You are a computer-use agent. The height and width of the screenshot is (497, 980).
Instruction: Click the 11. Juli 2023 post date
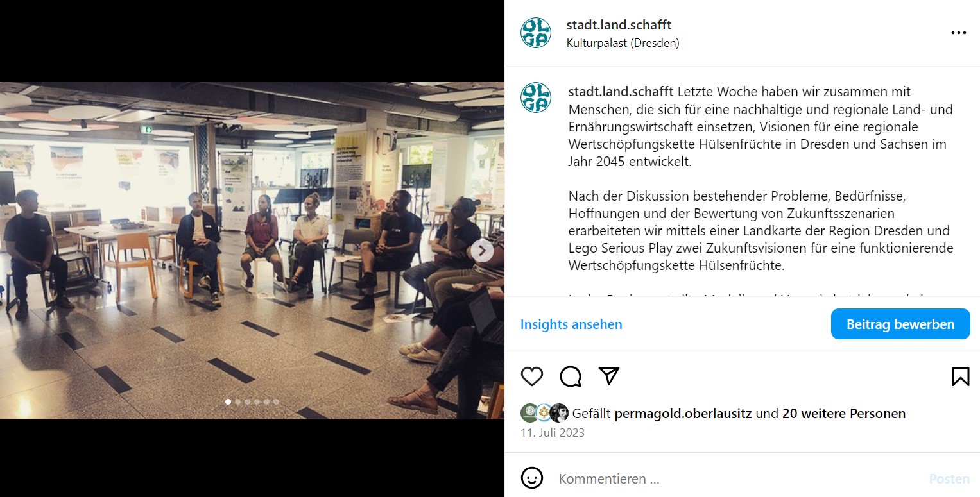(553, 432)
